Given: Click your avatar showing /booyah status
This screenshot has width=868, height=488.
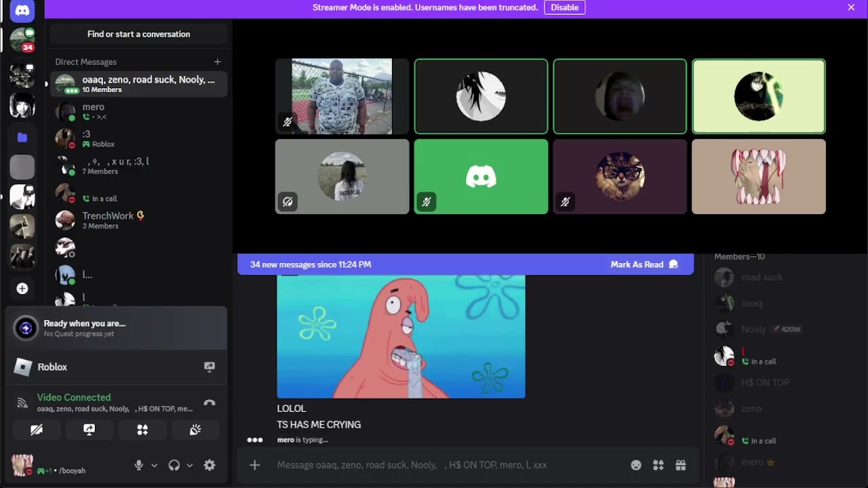Looking at the screenshot, I should click(22, 465).
